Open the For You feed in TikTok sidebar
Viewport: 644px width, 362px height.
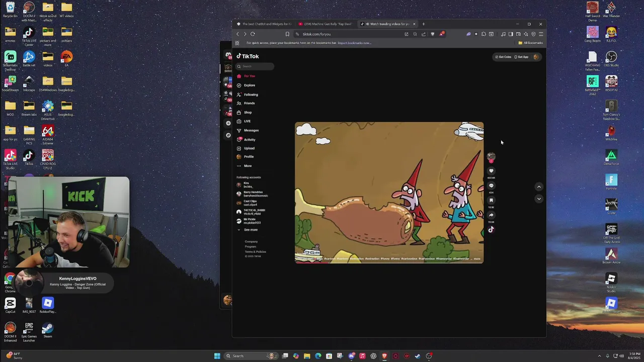tap(247, 76)
